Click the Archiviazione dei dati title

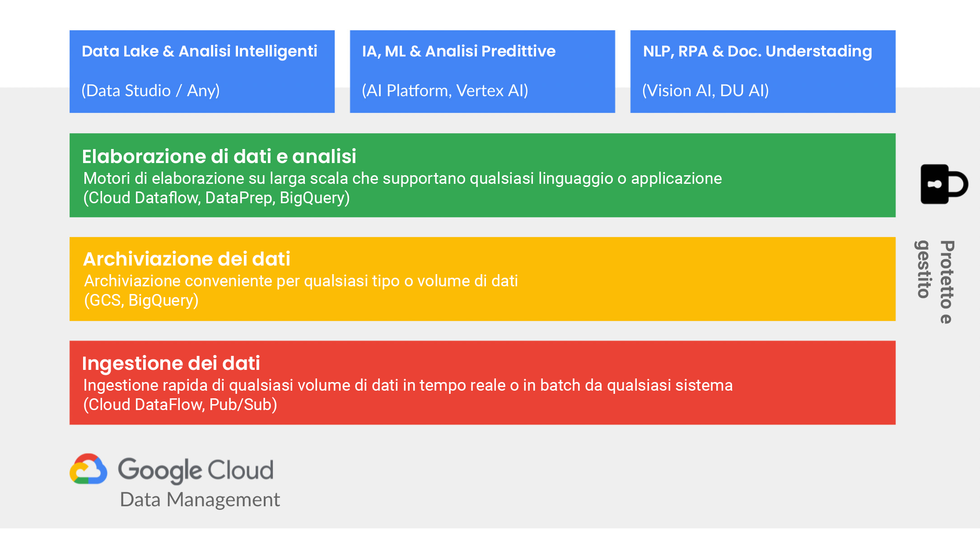(187, 259)
